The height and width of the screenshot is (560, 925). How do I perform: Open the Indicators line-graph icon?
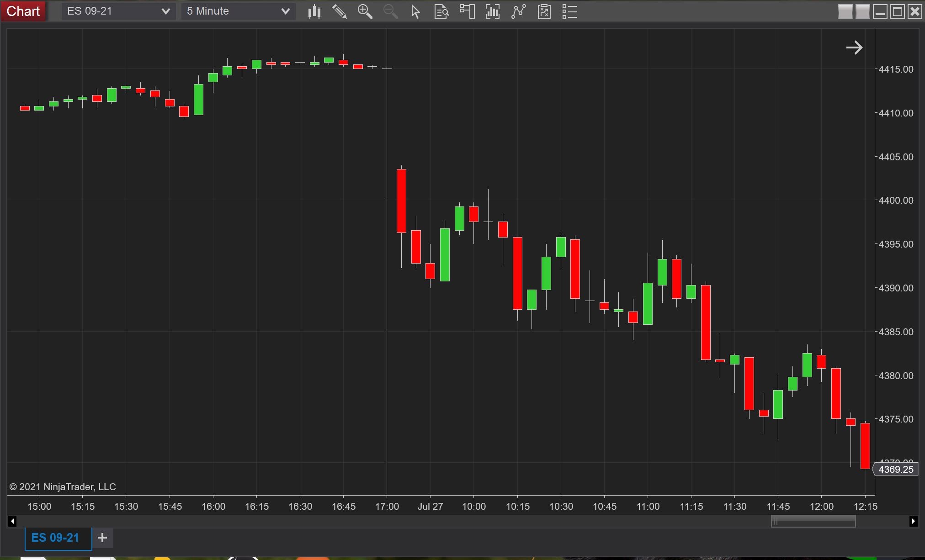(518, 11)
